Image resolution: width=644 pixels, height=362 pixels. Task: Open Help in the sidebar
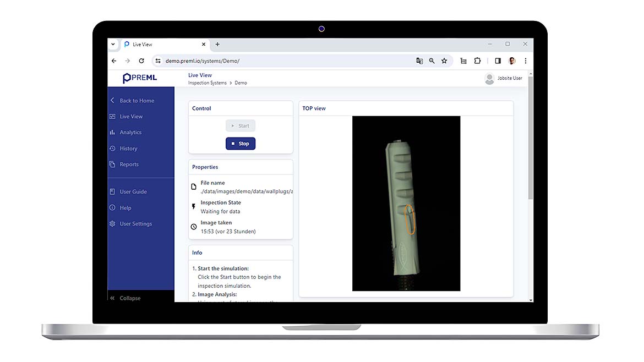pos(125,208)
